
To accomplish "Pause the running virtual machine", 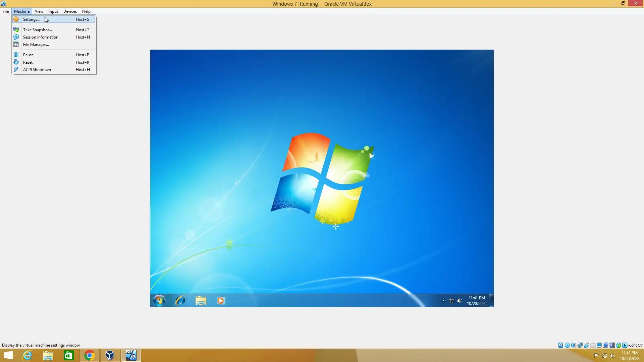I will coord(28,55).
